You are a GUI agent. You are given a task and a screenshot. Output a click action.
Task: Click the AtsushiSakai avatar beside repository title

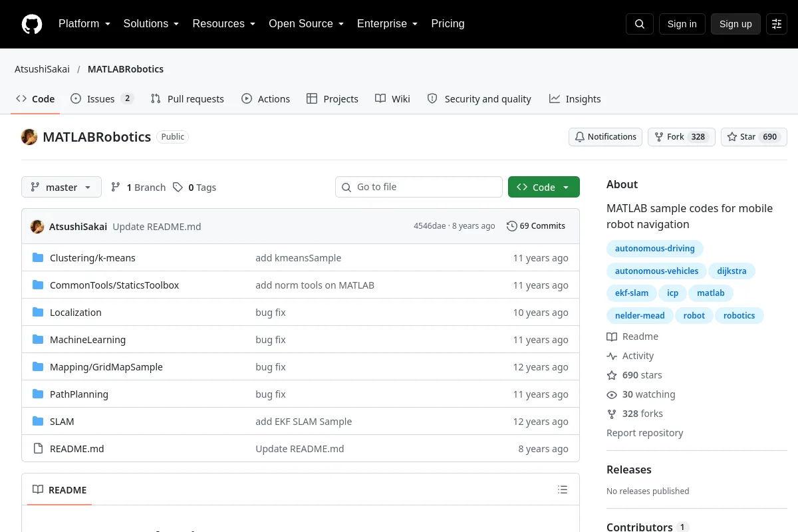click(x=29, y=137)
